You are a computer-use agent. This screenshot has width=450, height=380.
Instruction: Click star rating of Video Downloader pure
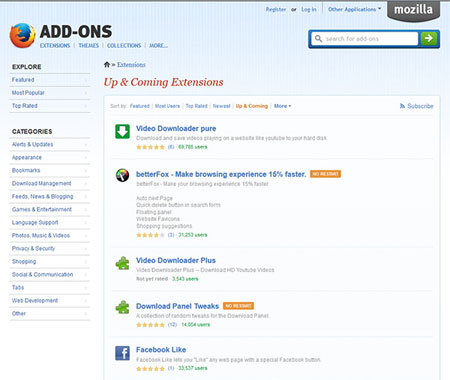[x=150, y=147]
